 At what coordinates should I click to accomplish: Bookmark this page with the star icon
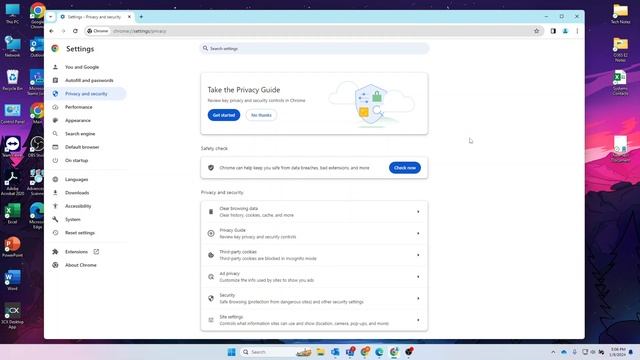point(536,31)
